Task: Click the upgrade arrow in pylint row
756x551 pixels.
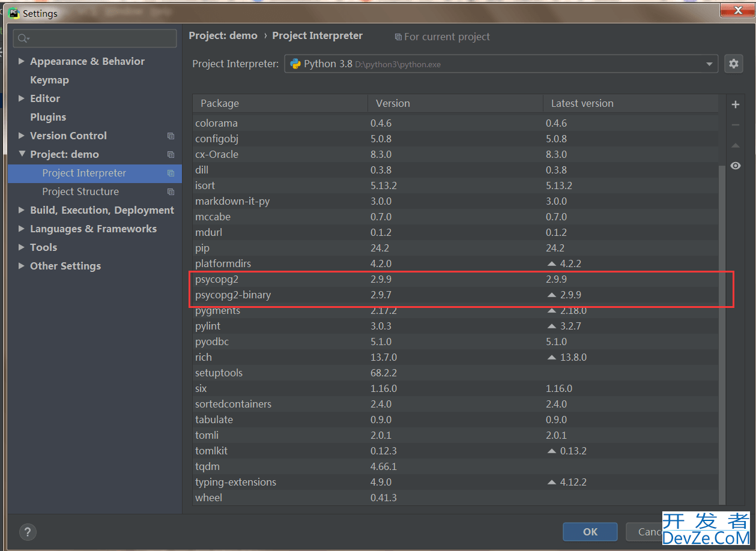Action: (552, 326)
